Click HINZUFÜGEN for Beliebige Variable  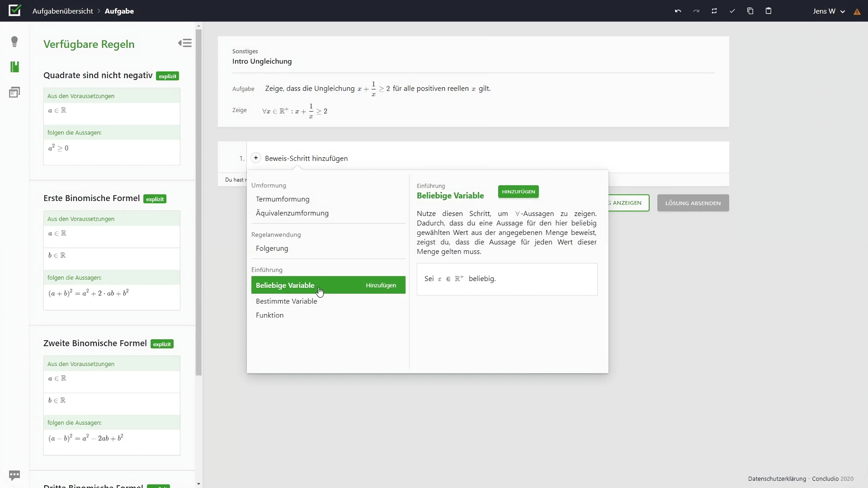coord(518,191)
